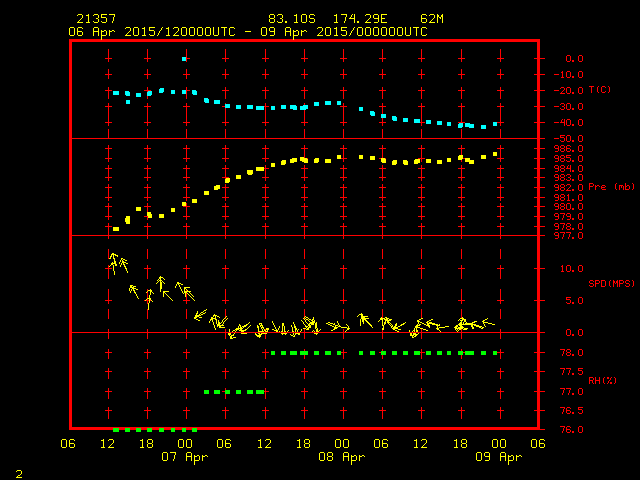Image resolution: width=640 pixels, height=480 pixels.
Task: Click the 78.0 humidity tick value
Action: 571,353
